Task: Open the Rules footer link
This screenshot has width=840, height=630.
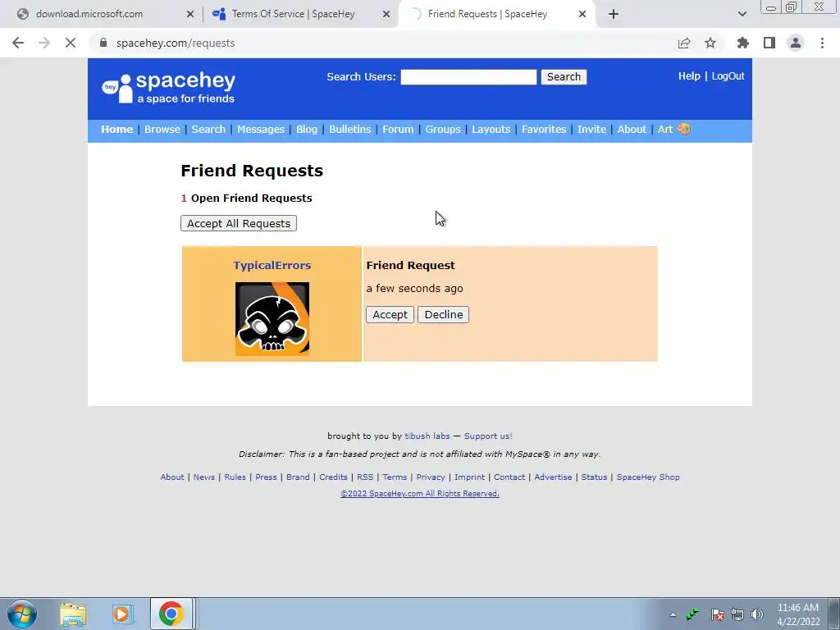Action: pyautogui.click(x=235, y=477)
